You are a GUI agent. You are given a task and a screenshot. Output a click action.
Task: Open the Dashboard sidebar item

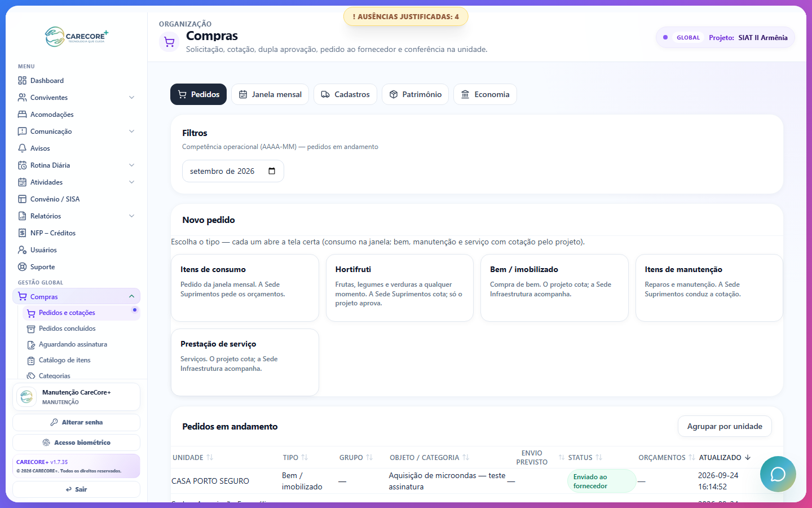click(76, 81)
